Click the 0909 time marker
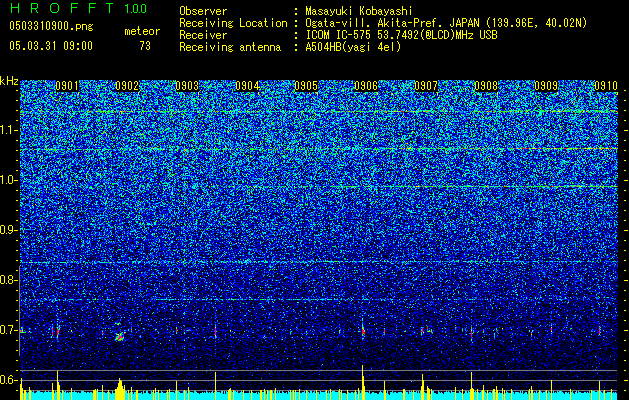629x400 pixels. tap(546, 86)
